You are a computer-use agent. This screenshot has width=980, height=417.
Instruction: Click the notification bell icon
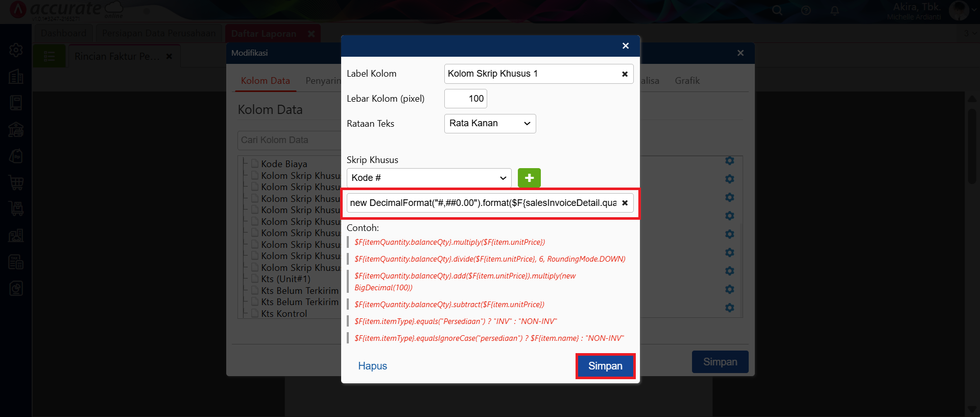point(834,11)
